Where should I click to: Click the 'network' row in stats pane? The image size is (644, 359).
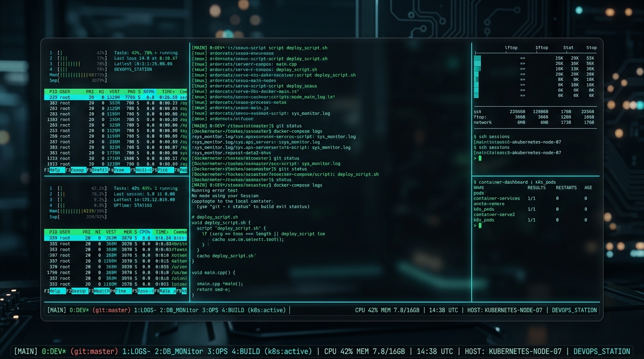click(x=534, y=122)
